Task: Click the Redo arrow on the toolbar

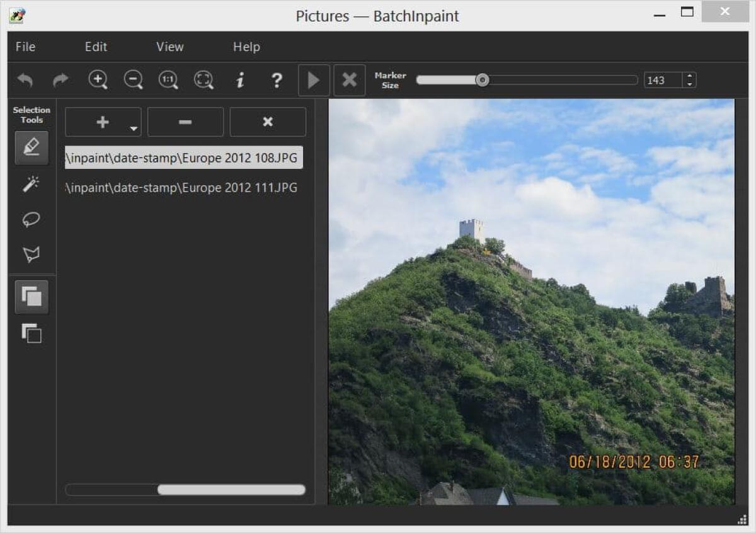Action: [x=60, y=80]
